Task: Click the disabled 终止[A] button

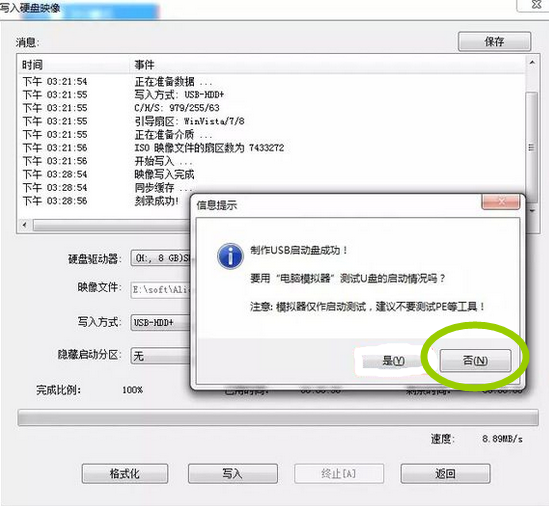Action: click(x=339, y=473)
